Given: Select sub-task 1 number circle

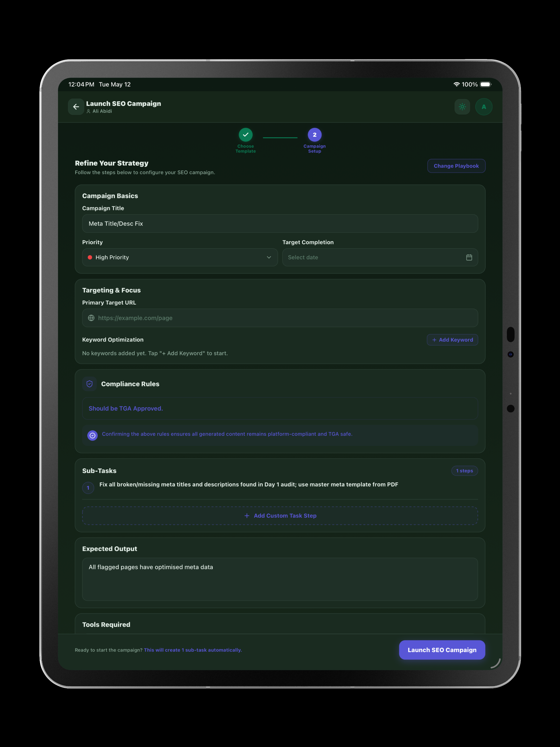Looking at the screenshot, I should [x=88, y=488].
